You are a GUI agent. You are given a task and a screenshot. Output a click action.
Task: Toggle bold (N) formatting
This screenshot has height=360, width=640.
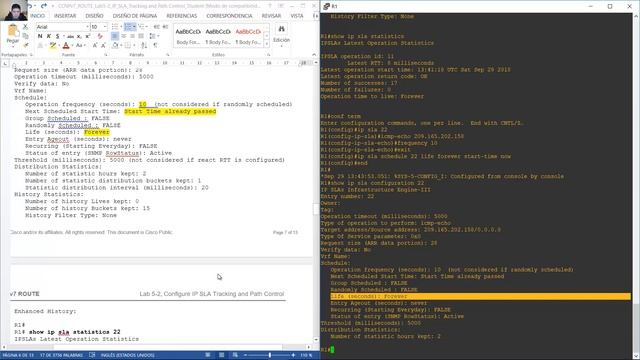tap(40, 36)
